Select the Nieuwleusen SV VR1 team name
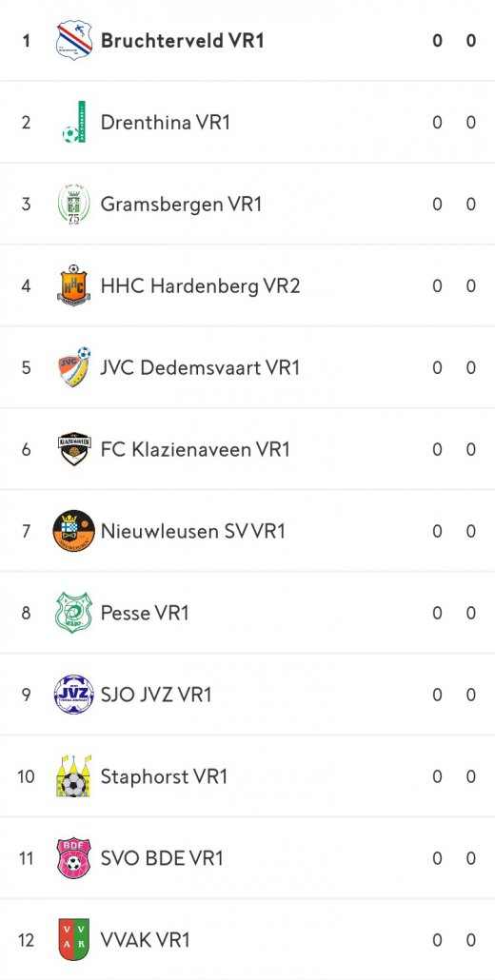Image resolution: width=495 pixels, height=980 pixels. click(x=192, y=531)
